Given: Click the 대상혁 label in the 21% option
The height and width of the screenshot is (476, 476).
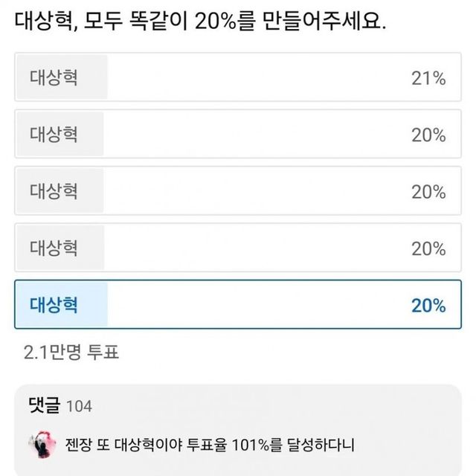Looking at the screenshot, I should coord(54,77).
